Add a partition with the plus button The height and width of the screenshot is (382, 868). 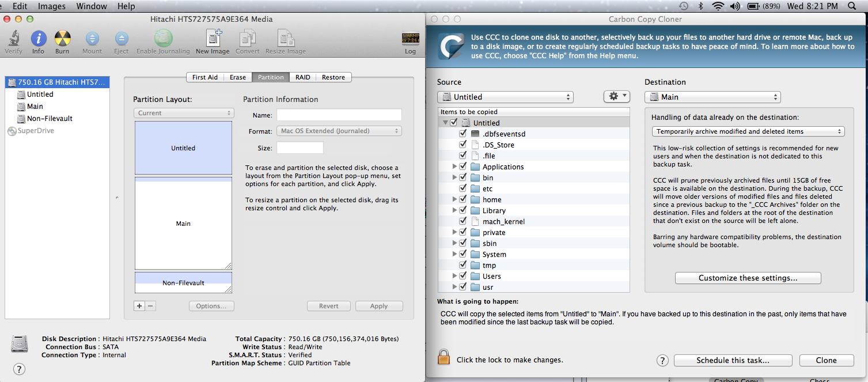point(139,306)
